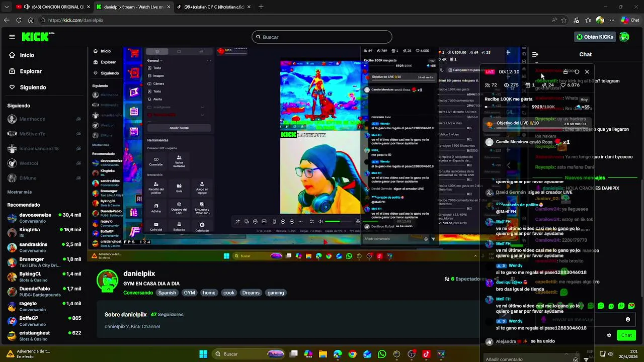Open WhatsApp from the taskbar
The width and height of the screenshot is (644, 362).
[382, 354]
